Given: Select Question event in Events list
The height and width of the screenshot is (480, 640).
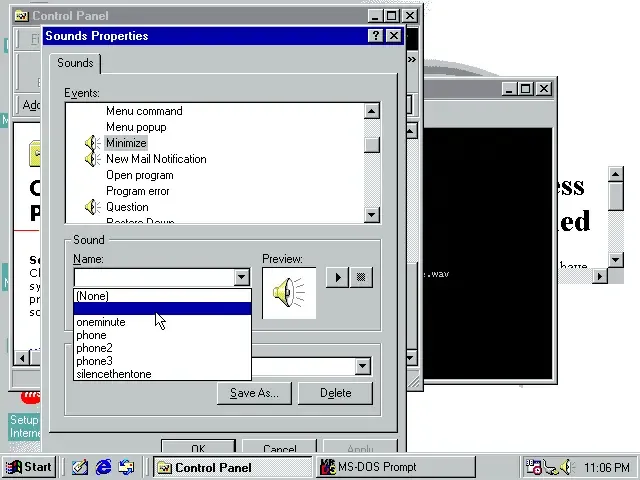Looking at the screenshot, I should click(x=127, y=207).
